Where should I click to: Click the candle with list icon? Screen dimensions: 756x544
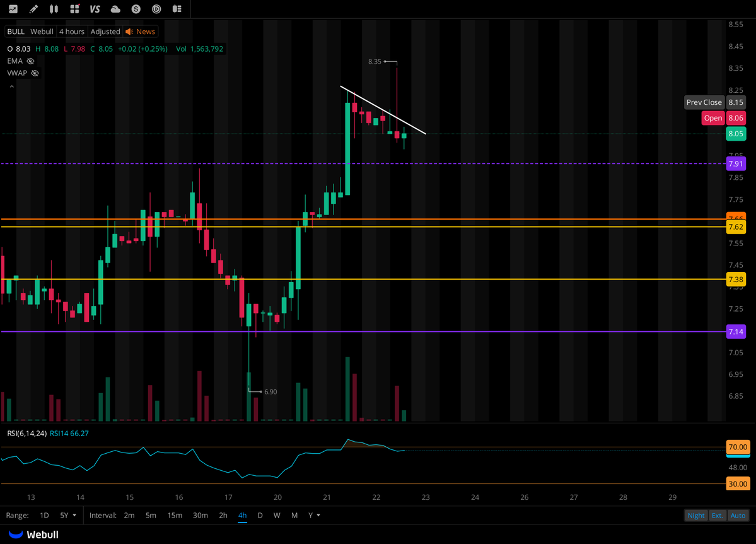pos(177,9)
